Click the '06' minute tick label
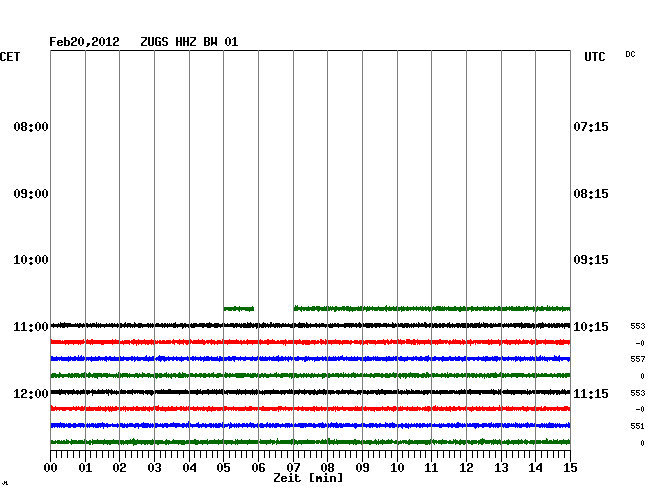The image size is (650, 494). tap(258, 468)
